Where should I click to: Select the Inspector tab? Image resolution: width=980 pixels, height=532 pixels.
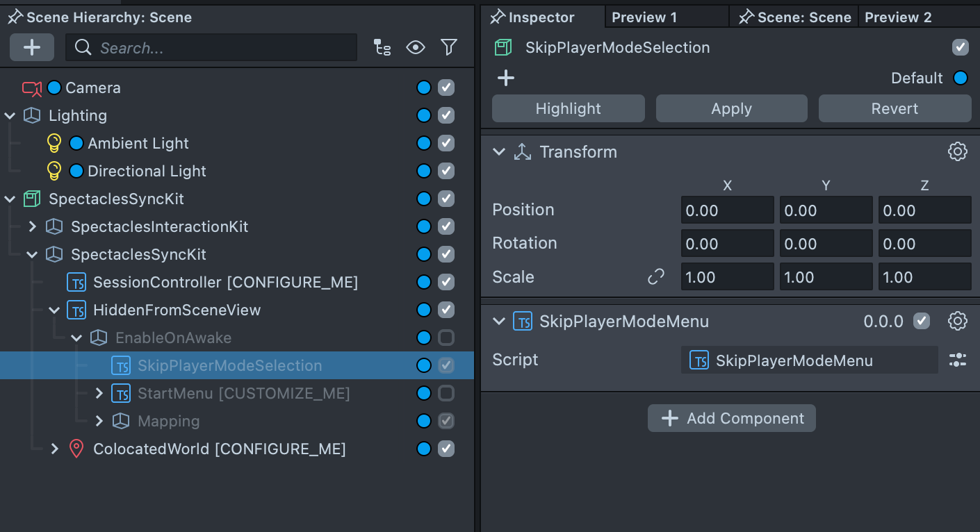click(x=542, y=17)
